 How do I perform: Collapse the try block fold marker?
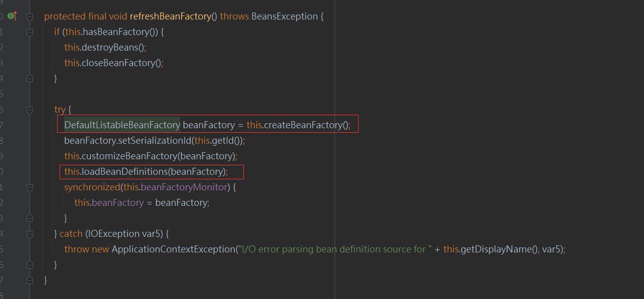pos(30,110)
